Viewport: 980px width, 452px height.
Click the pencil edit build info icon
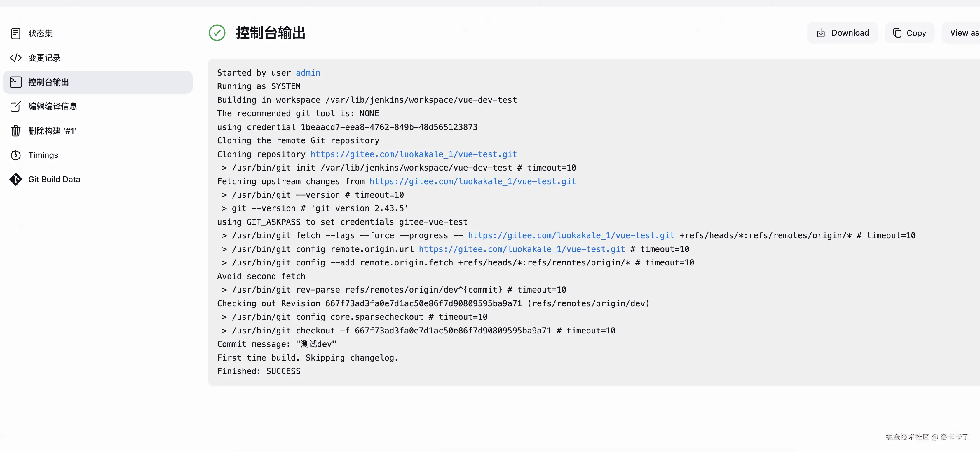(x=15, y=107)
